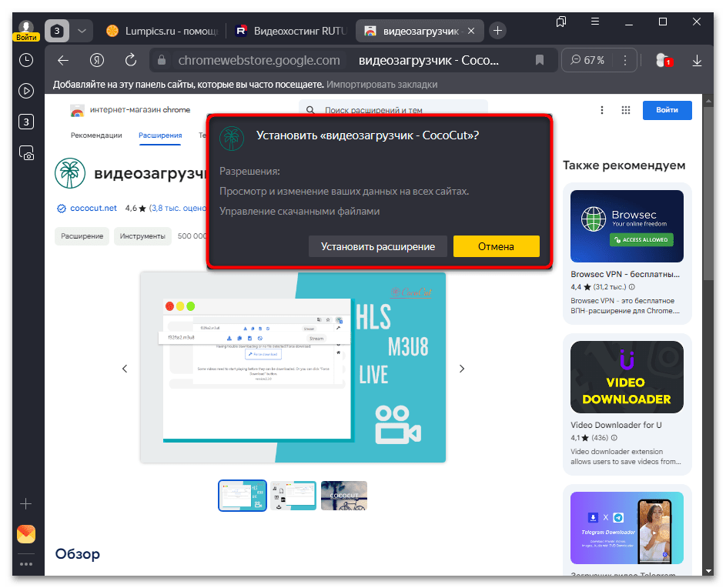Screen dimensions: 726x588
Task: Click the blue Войти sign-in button
Action: (667, 110)
